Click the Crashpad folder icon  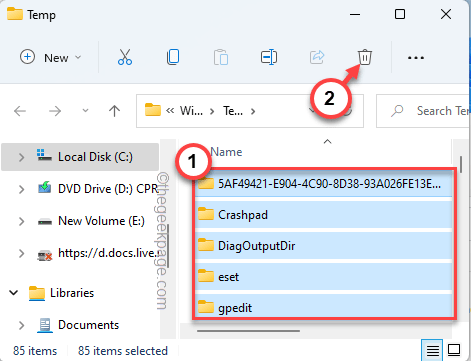tap(206, 214)
